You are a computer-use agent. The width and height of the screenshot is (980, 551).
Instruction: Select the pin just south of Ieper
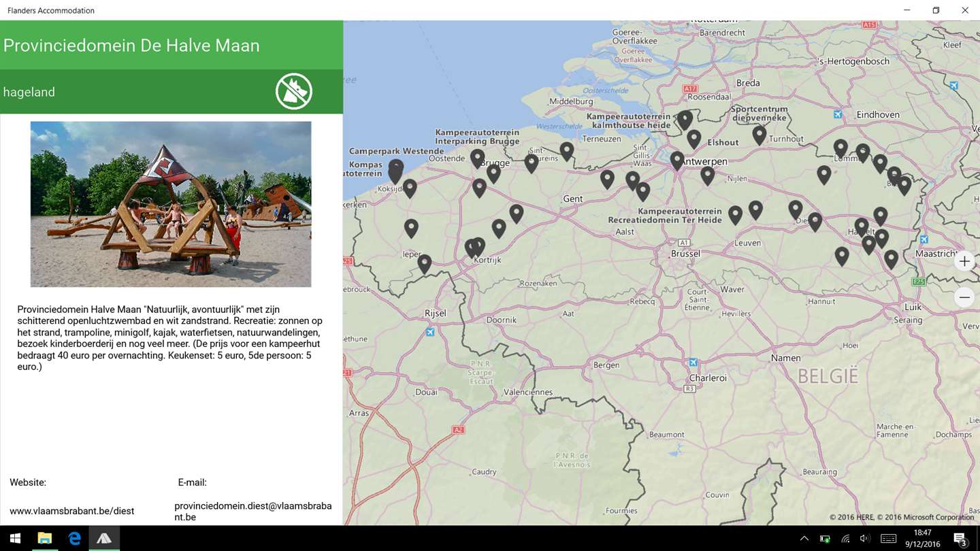click(424, 263)
